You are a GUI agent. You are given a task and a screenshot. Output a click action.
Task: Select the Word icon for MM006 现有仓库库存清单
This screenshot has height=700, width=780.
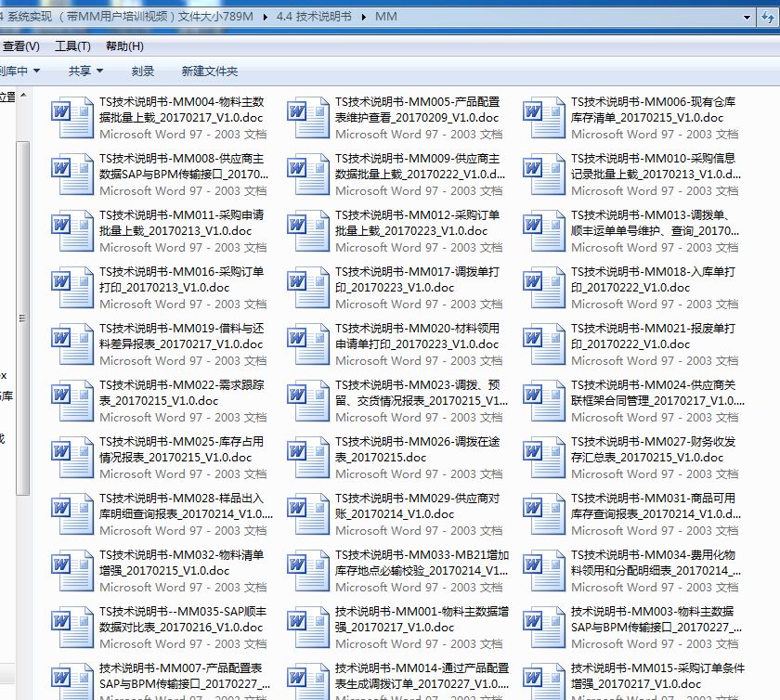click(x=544, y=117)
